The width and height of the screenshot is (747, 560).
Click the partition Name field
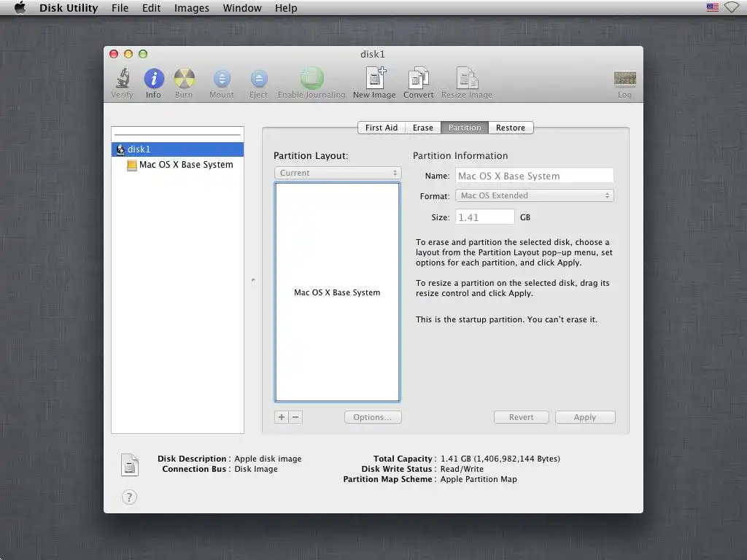tap(535, 176)
